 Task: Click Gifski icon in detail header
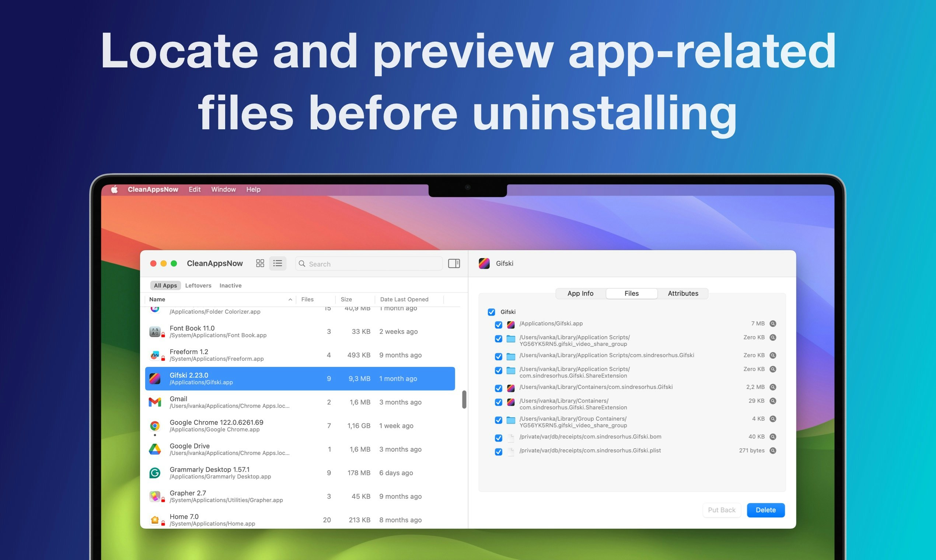(x=484, y=263)
